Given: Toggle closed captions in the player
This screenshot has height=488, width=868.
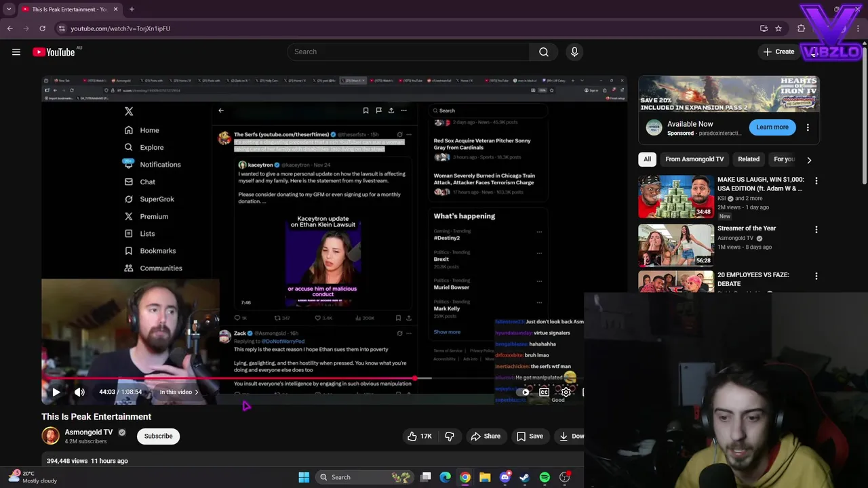Looking at the screenshot, I should [544, 392].
